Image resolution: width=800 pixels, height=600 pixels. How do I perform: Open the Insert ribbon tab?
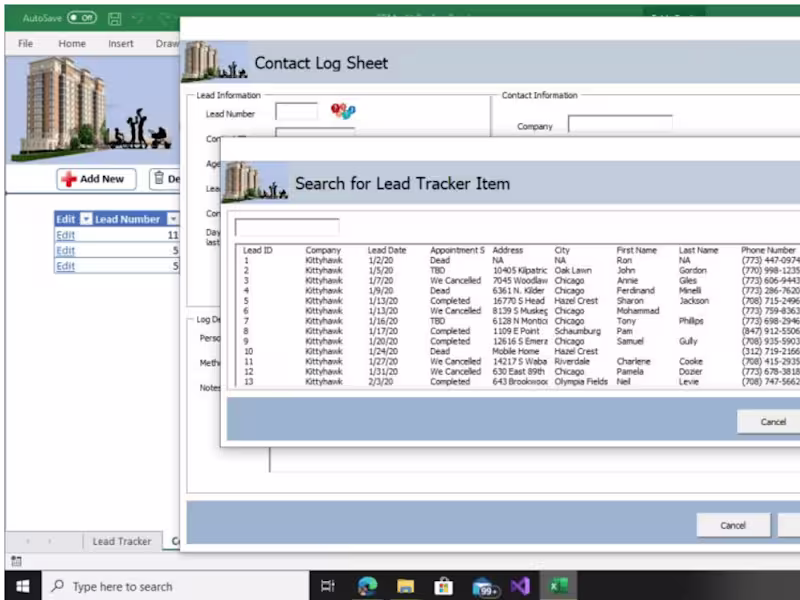pyautogui.click(x=121, y=44)
